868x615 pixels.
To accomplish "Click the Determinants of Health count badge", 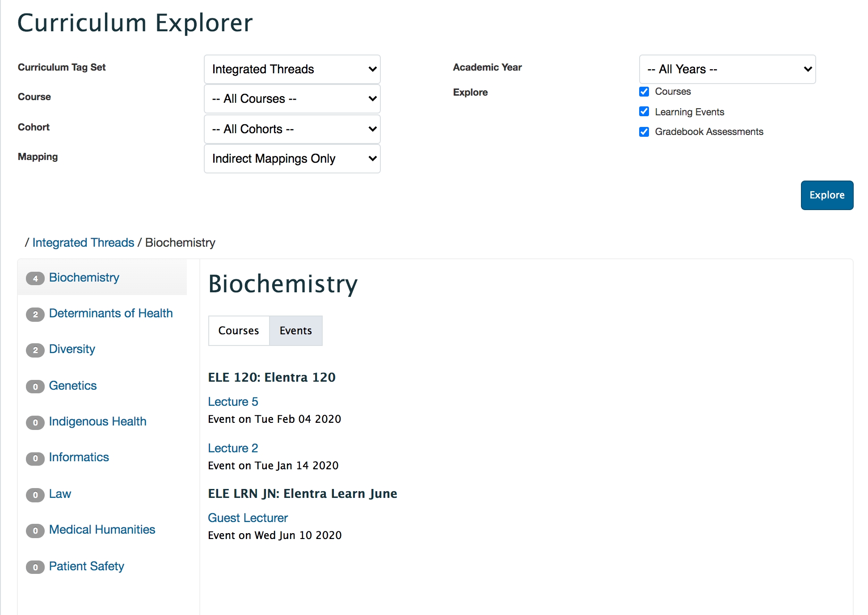I will click(35, 314).
